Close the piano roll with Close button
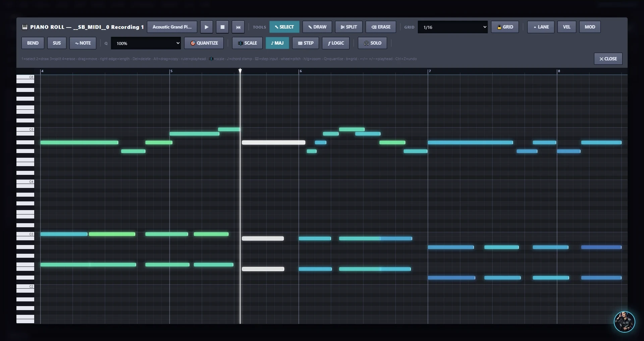 coord(608,59)
